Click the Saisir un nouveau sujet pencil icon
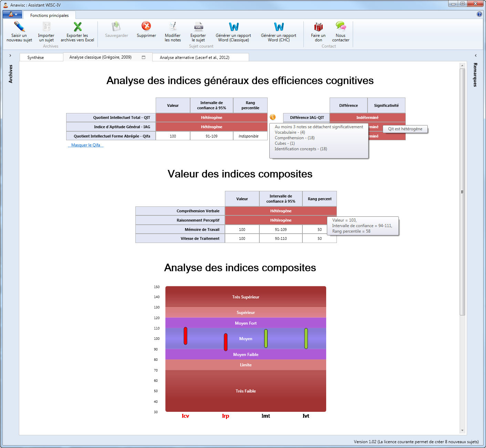This screenshot has height=448, width=486. (x=19, y=27)
